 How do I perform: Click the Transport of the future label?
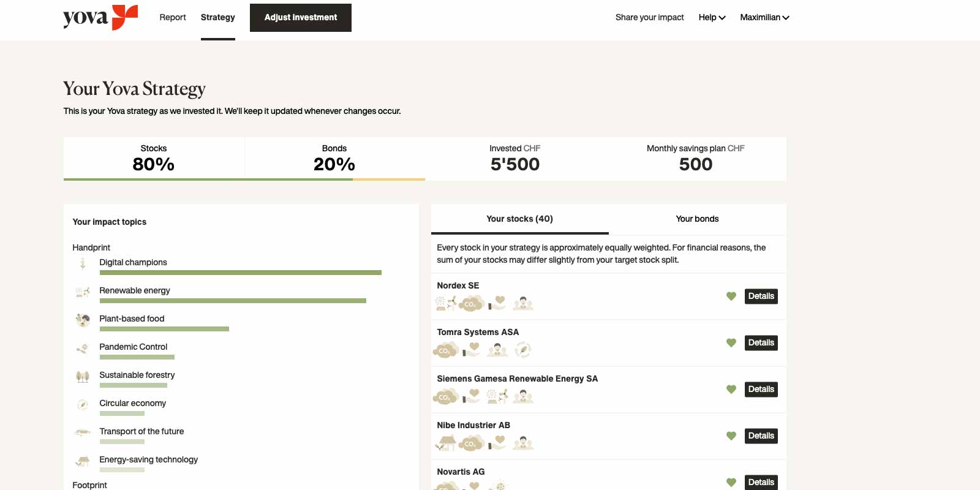coord(141,431)
